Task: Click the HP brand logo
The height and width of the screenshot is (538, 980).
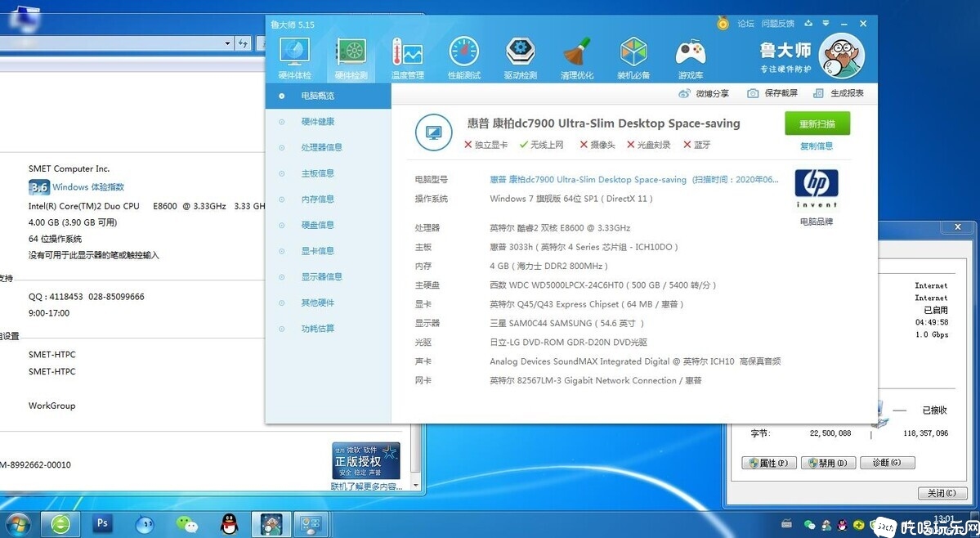Action: (817, 188)
